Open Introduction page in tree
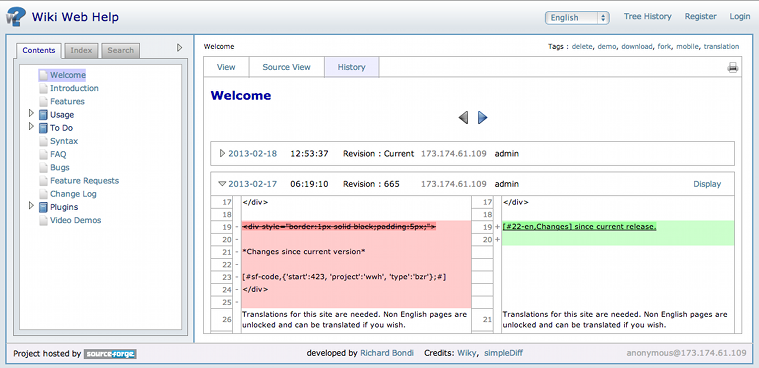The image size is (759, 368). click(74, 88)
